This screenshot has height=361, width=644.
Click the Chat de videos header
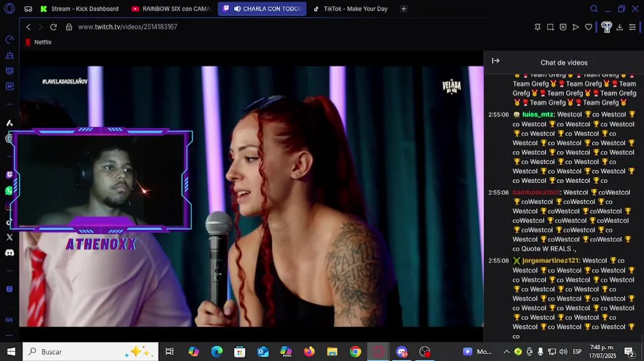pos(564,63)
